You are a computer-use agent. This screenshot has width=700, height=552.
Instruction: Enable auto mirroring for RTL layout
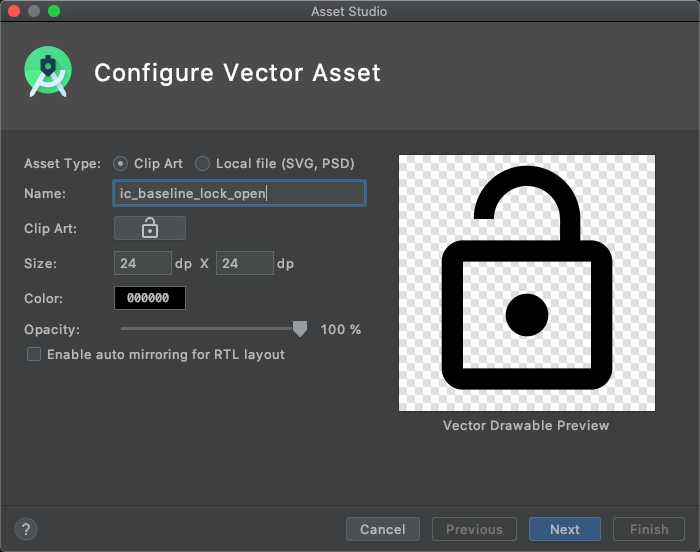(34, 354)
